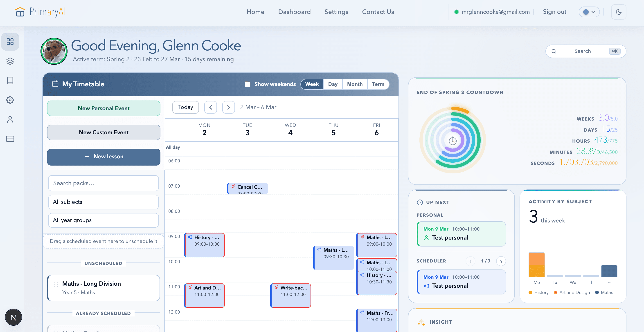Click the New lesson button
Screen dimensions: 644x332
point(104,156)
